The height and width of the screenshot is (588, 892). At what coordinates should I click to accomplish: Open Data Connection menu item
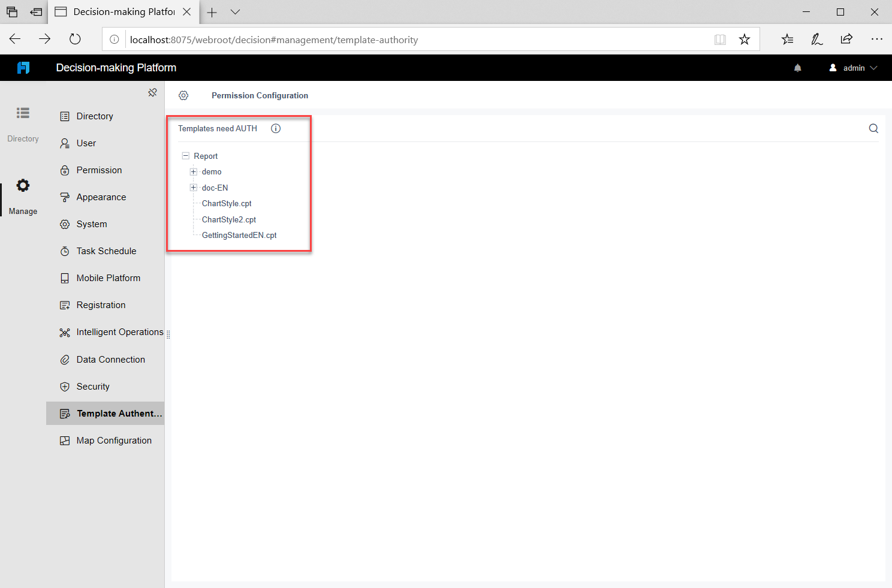105,360
